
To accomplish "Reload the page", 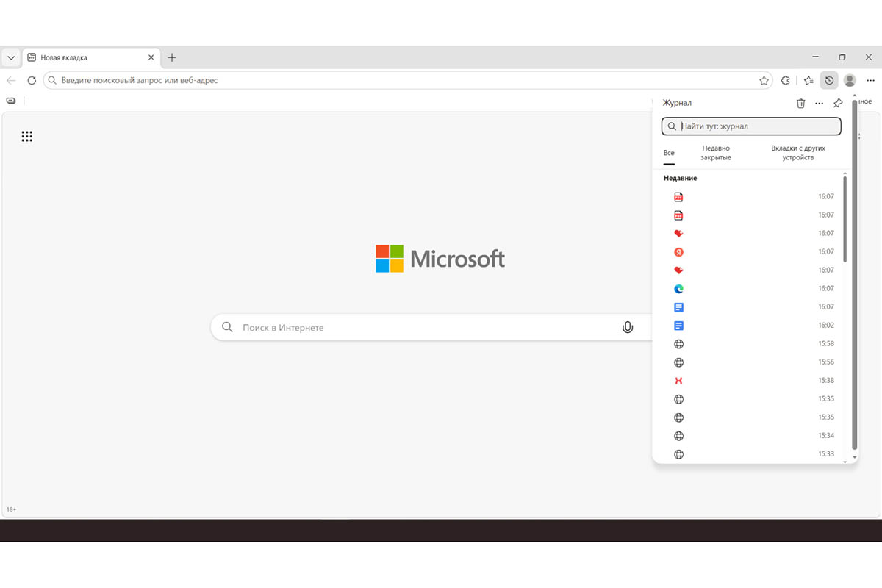I will (32, 80).
